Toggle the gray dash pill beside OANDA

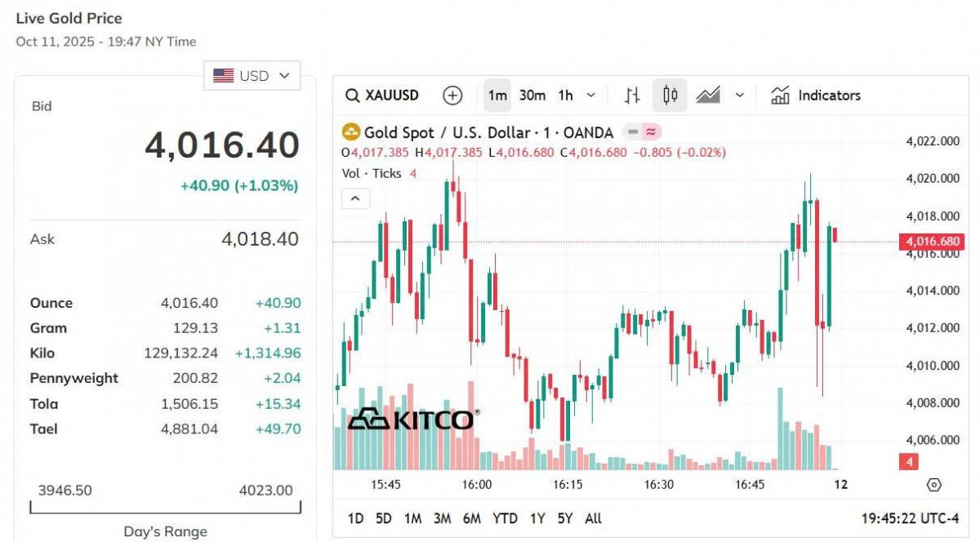tap(630, 131)
